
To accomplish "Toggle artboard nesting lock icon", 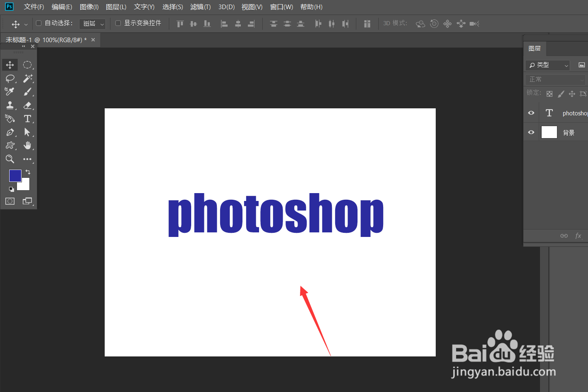I will 583,94.
